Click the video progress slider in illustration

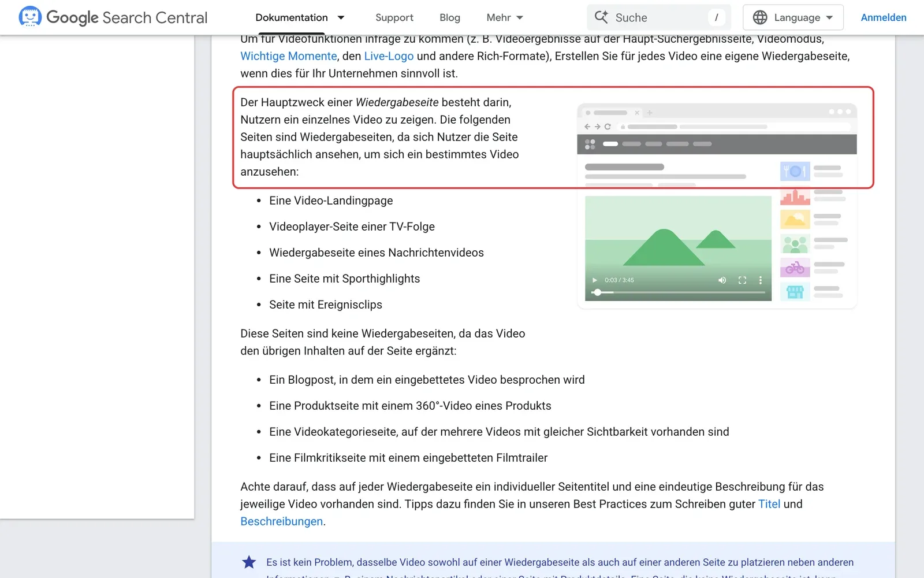click(x=679, y=292)
